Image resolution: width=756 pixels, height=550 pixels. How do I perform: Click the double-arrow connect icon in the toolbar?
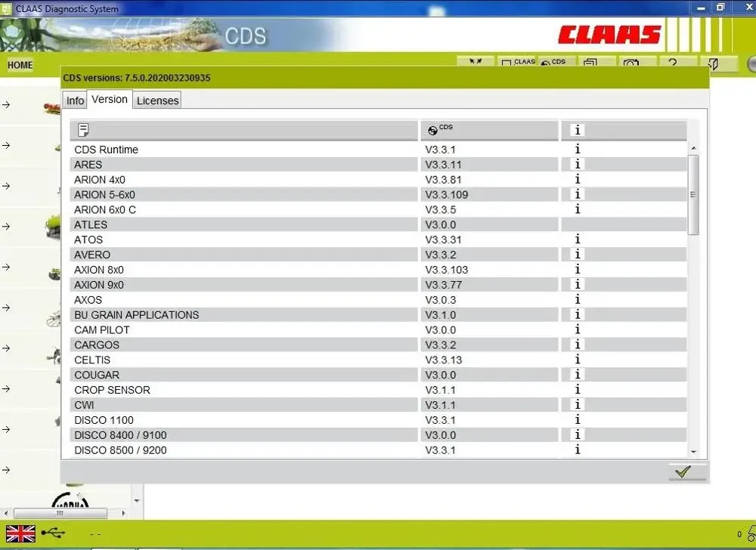pos(475,60)
